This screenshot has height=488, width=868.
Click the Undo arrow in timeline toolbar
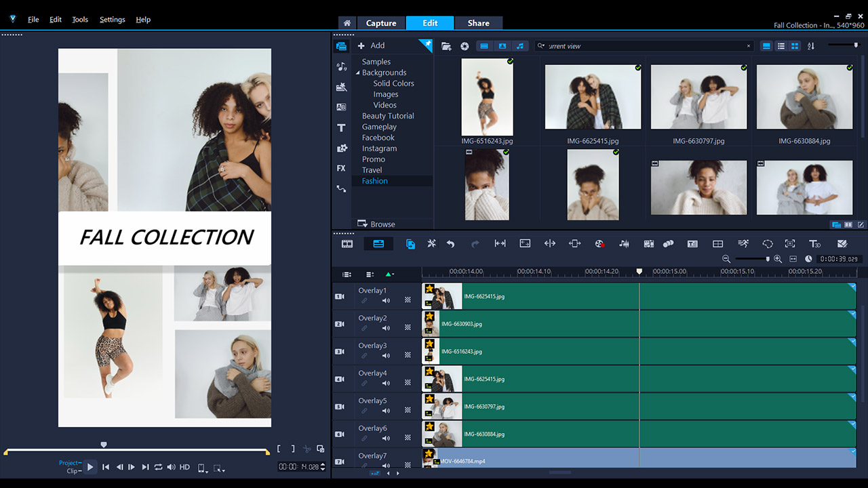pyautogui.click(x=450, y=244)
